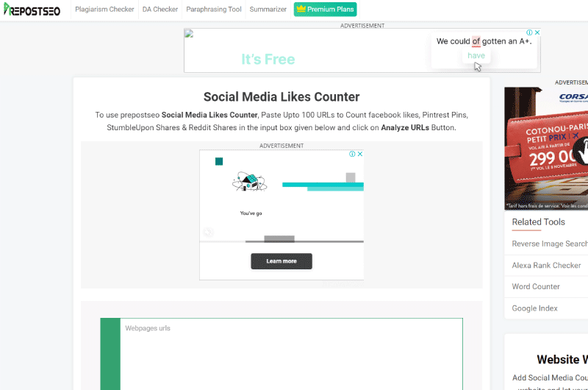Open the Google Index link

tap(534, 308)
